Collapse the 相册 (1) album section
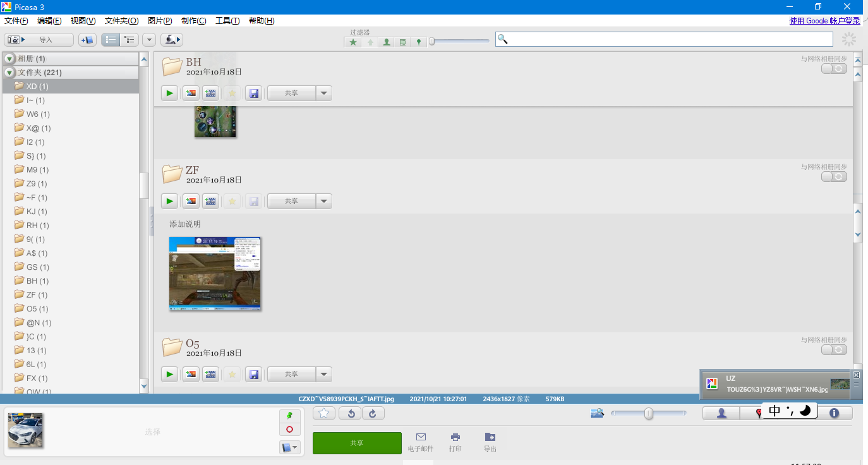The width and height of the screenshot is (868, 465). point(9,59)
